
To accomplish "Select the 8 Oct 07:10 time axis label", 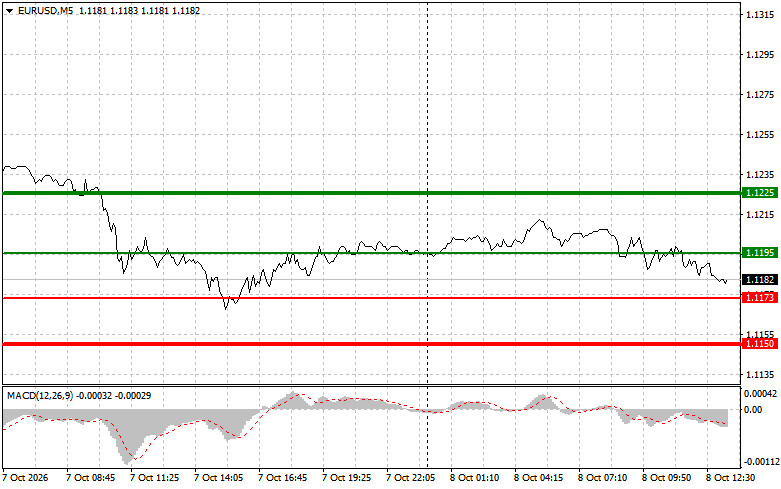I will (x=603, y=478).
